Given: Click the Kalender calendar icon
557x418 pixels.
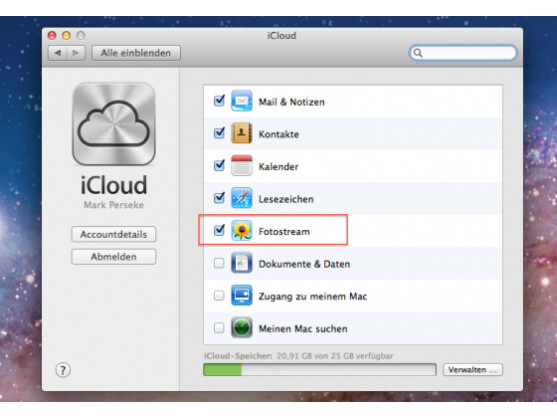Looking at the screenshot, I should click(x=242, y=165).
